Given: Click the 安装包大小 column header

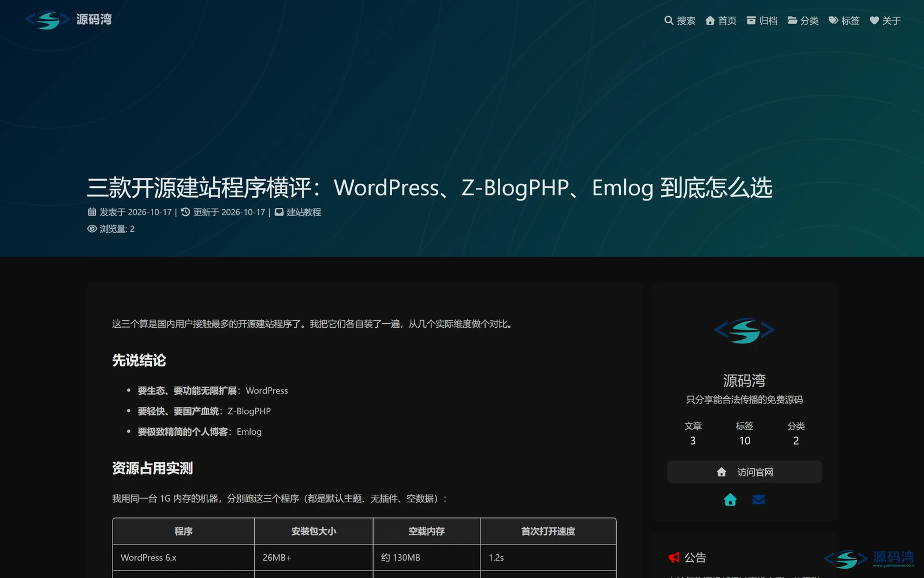Looking at the screenshot, I should [314, 531].
